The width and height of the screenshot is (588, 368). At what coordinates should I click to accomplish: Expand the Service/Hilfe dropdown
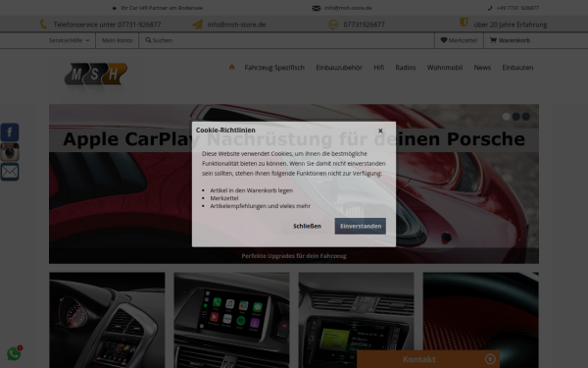tap(69, 40)
